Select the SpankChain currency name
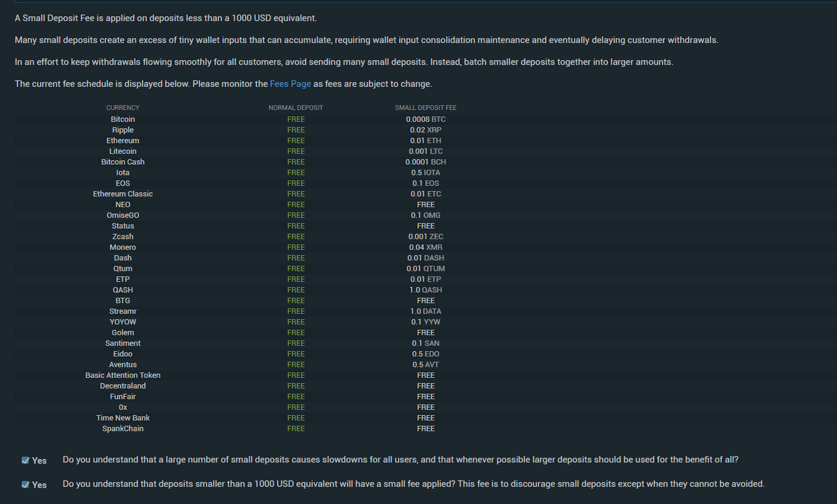This screenshot has height=504, width=837. [x=123, y=429]
